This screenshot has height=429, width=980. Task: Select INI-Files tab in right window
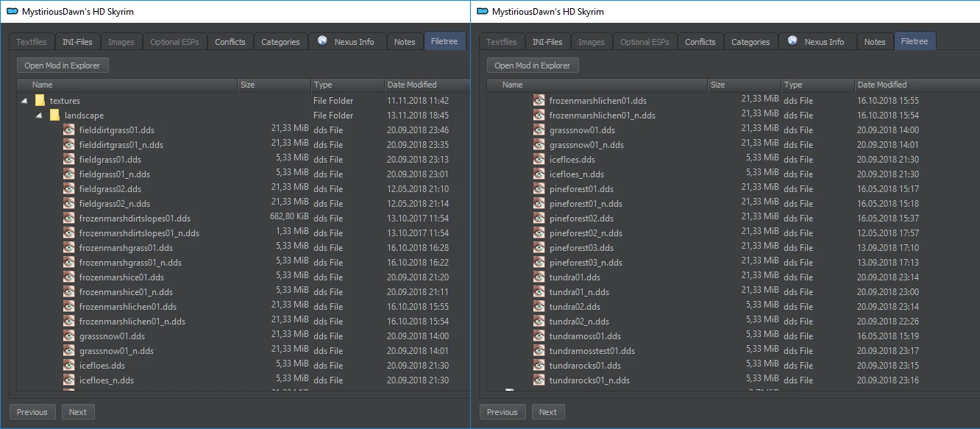point(547,42)
